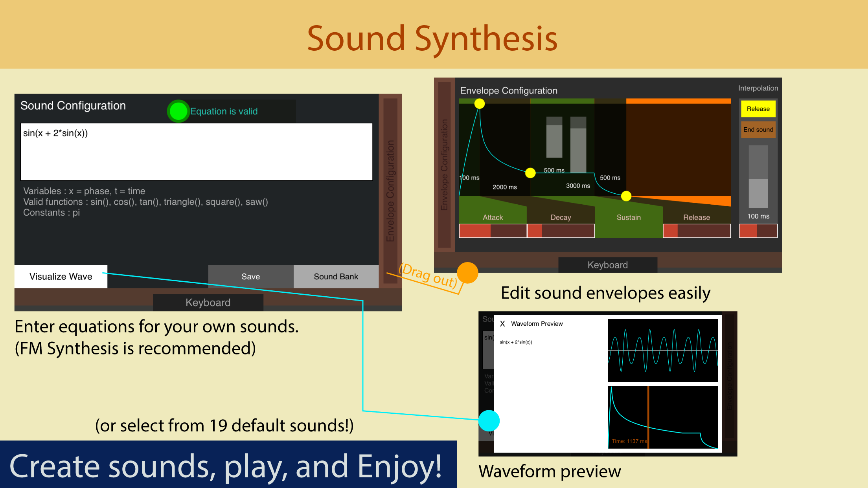Click the green equation validity indicator
This screenshot has width=868, height=488.
pos(178,111)
